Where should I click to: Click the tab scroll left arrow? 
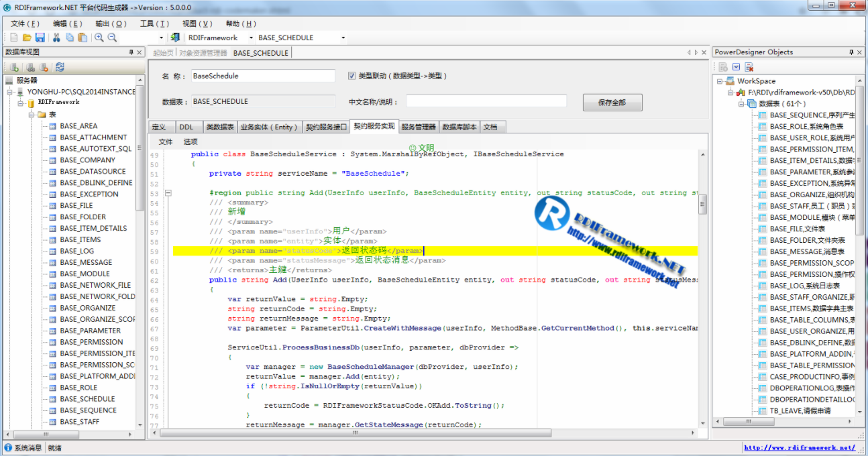(x=688, y=52)
